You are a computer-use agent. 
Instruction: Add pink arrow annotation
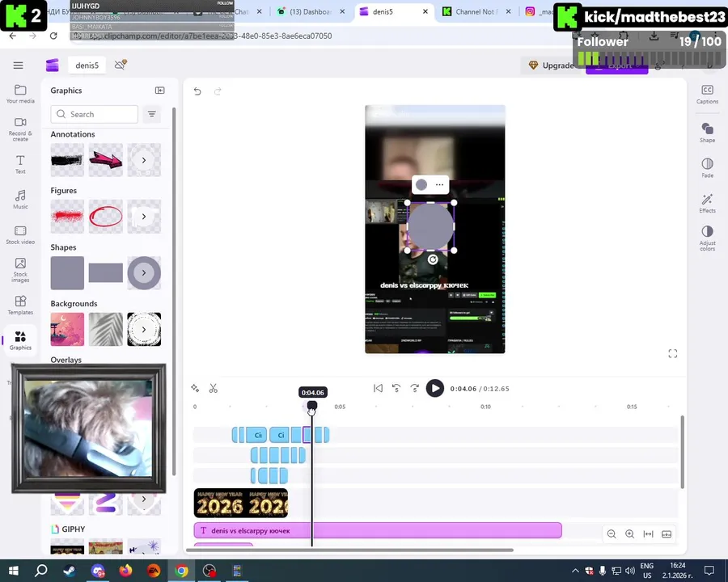[x=106, y=160]
